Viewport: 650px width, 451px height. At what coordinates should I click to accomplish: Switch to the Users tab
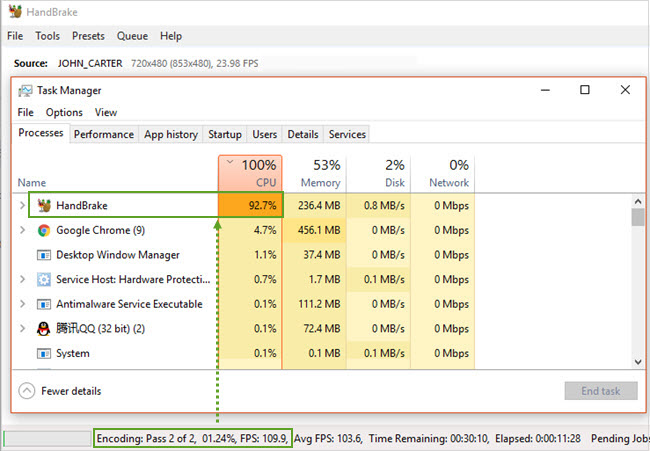coord(264,134)
